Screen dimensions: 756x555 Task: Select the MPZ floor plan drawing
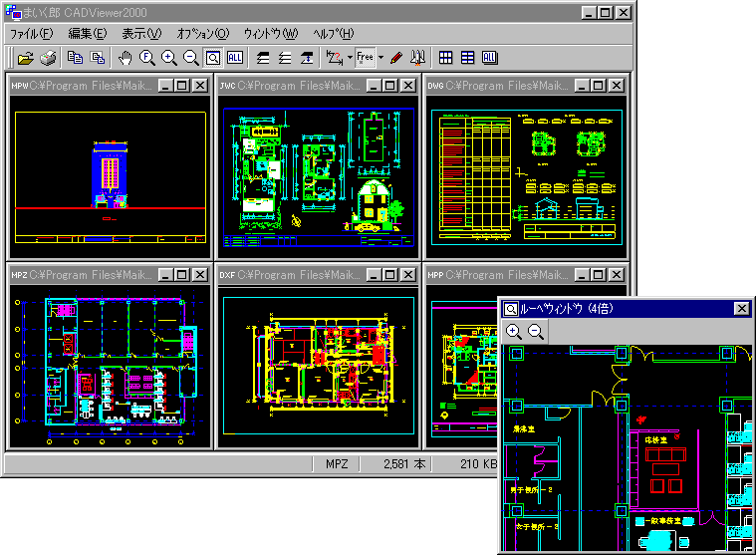111,366
